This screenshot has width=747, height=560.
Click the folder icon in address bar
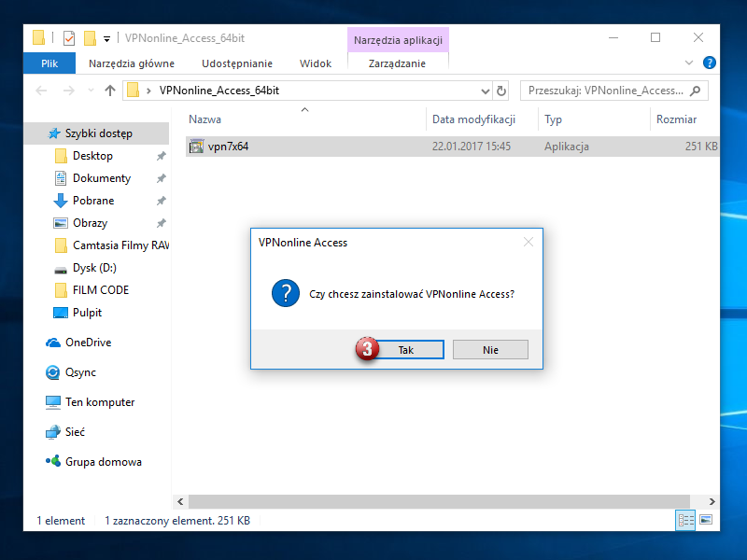pos(134,90)
